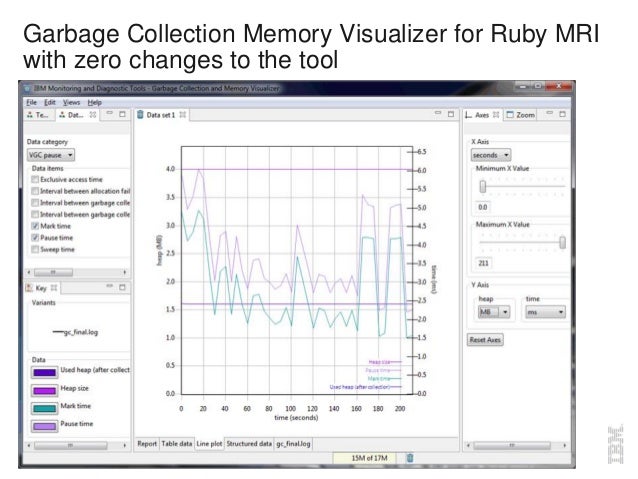Open the File menu
638x479 pixels.
[x=31, y=102]
